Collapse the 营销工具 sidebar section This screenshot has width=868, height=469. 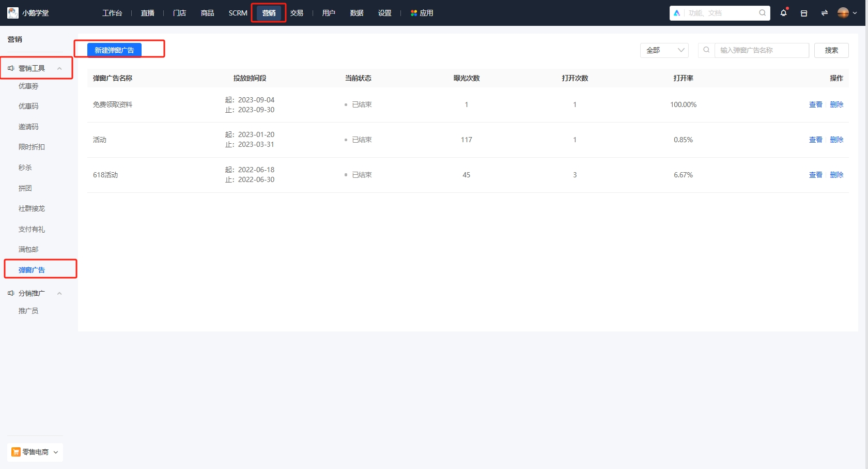click(x=59, y=68)
